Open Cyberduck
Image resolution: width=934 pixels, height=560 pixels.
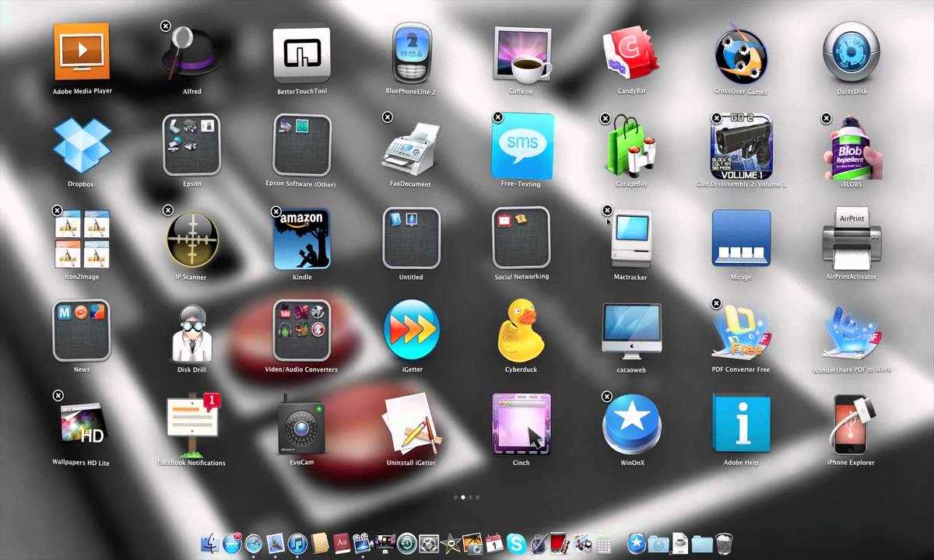pos(521,331)
